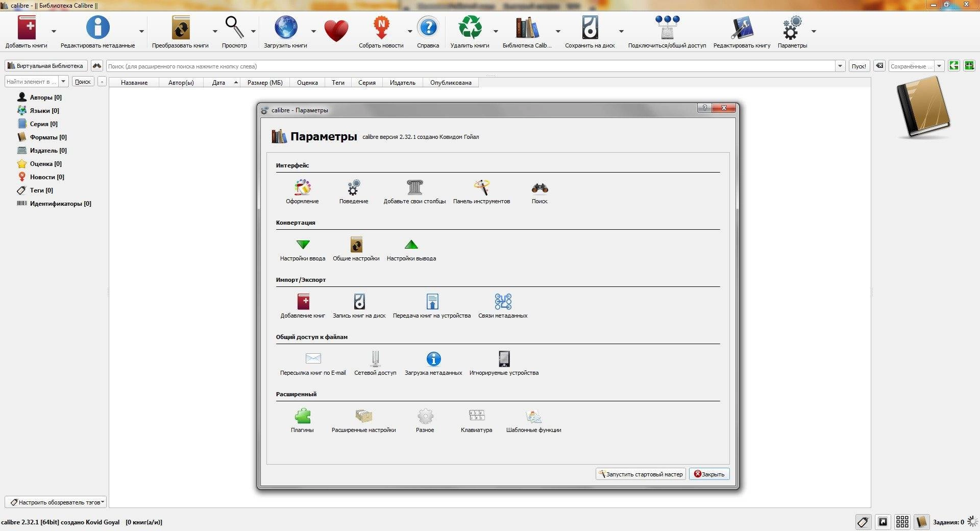Open Связи метаданных settings
The height and width of the screenshot is (531, 980).
tap(503, 306)
